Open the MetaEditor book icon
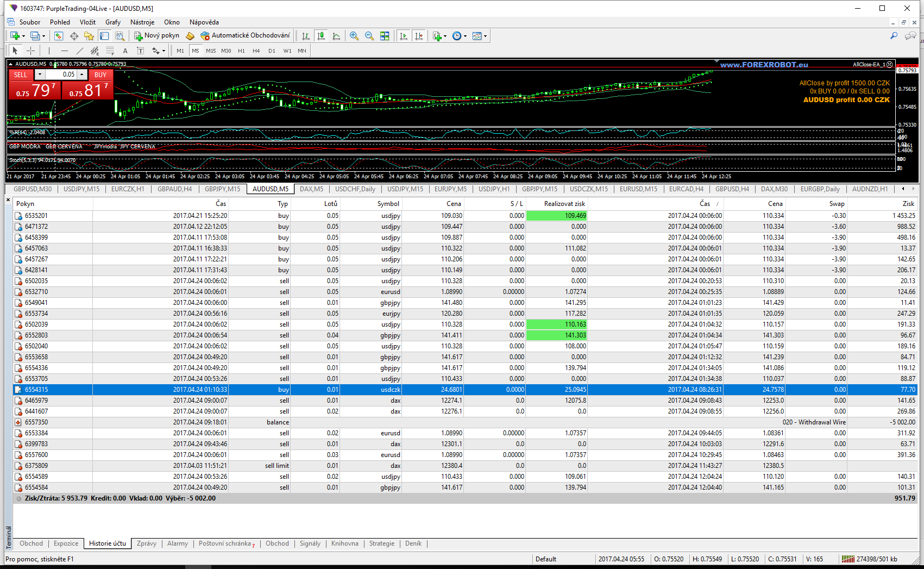 point(190,36)
